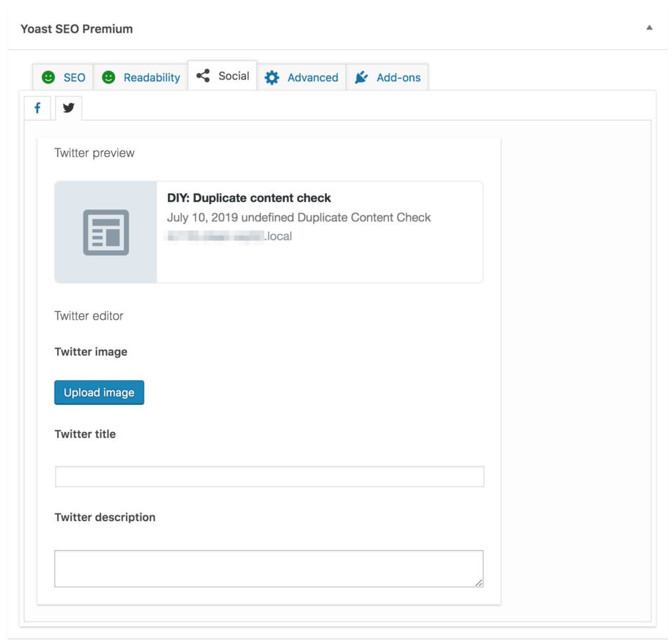Click the 'Yoast SEO Premium' panel heading
The width and height of the screenshot is (672, 640).
coord(77,29)
